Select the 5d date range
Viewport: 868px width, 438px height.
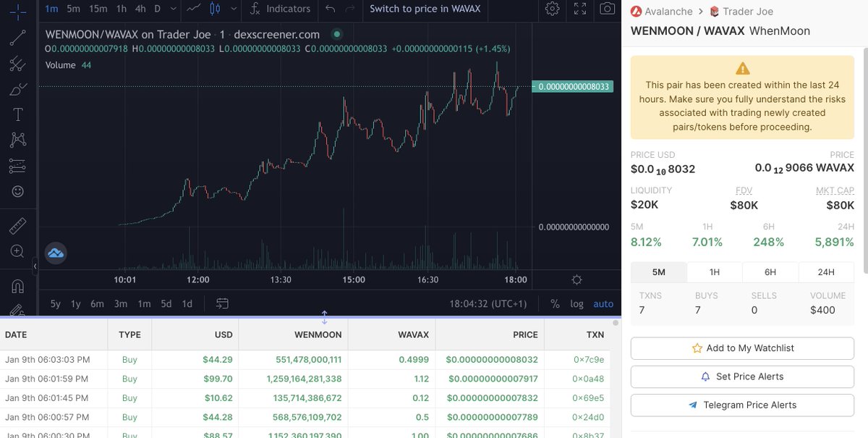point(166,304)
